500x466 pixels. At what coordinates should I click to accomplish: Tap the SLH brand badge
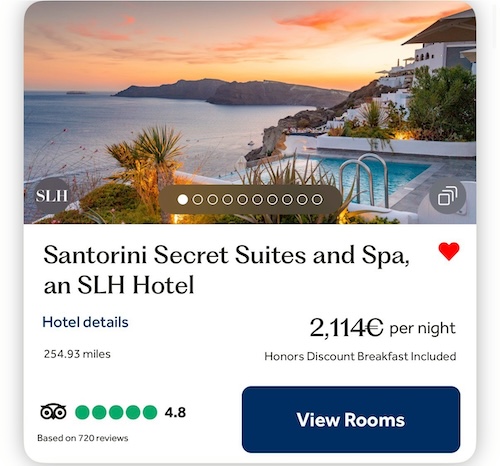[52, 196]
